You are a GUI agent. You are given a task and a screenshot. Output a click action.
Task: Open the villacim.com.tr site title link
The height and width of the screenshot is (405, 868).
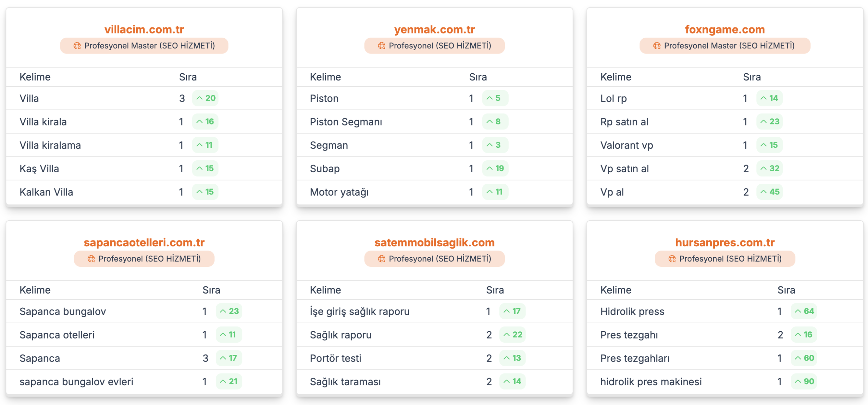click(x=144, y=29)
